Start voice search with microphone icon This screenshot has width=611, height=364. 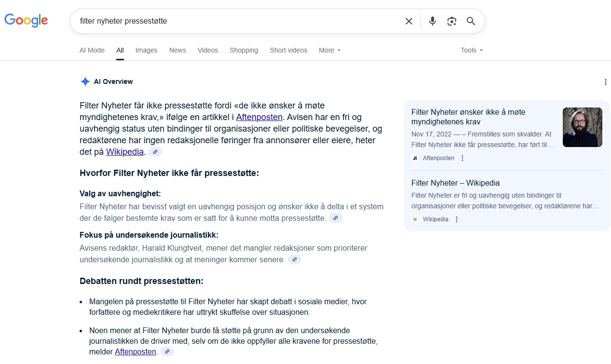432,21
